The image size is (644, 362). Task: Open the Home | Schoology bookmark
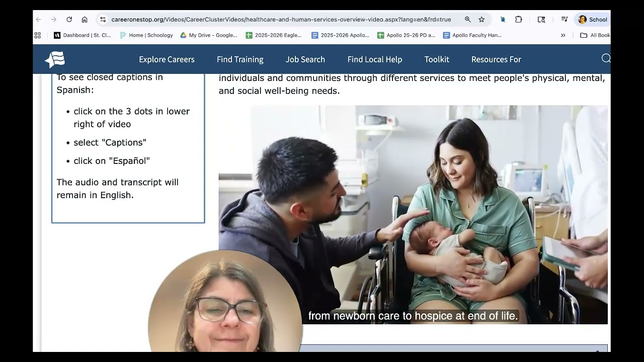[x=146, y=35]
